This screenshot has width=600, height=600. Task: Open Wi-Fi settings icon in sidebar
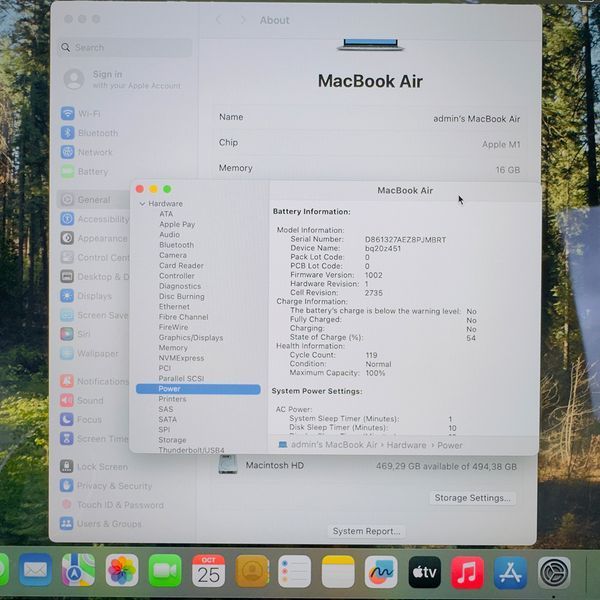(x=68, y=114)
